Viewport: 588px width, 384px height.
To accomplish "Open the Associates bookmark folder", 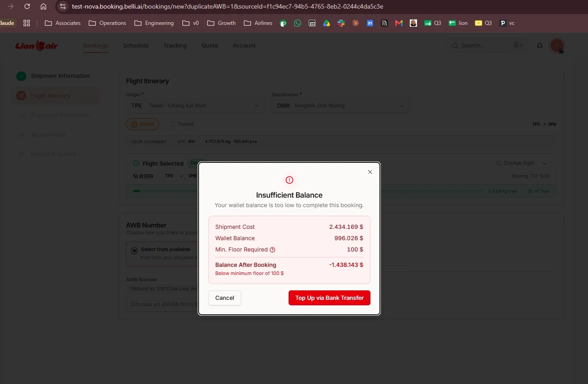I will [62, 23].
